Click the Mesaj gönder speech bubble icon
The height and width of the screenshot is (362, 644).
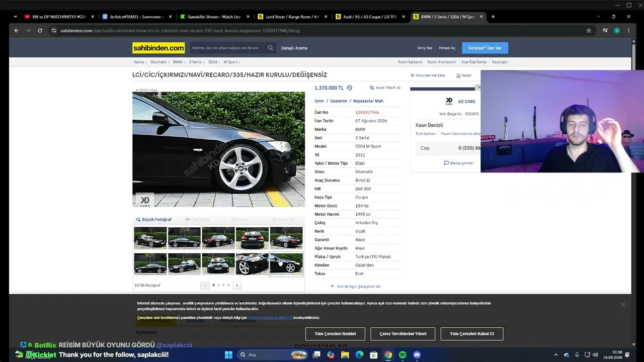click(446, 163)
